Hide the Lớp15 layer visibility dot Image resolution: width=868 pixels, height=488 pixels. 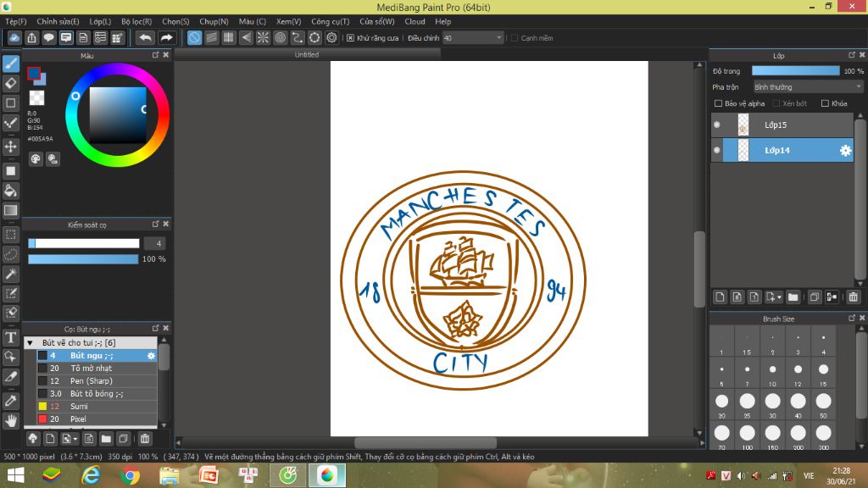click(717, 125)
